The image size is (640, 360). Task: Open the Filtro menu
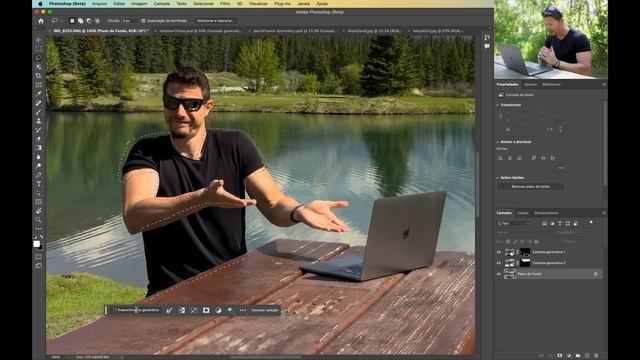(225, 4)
